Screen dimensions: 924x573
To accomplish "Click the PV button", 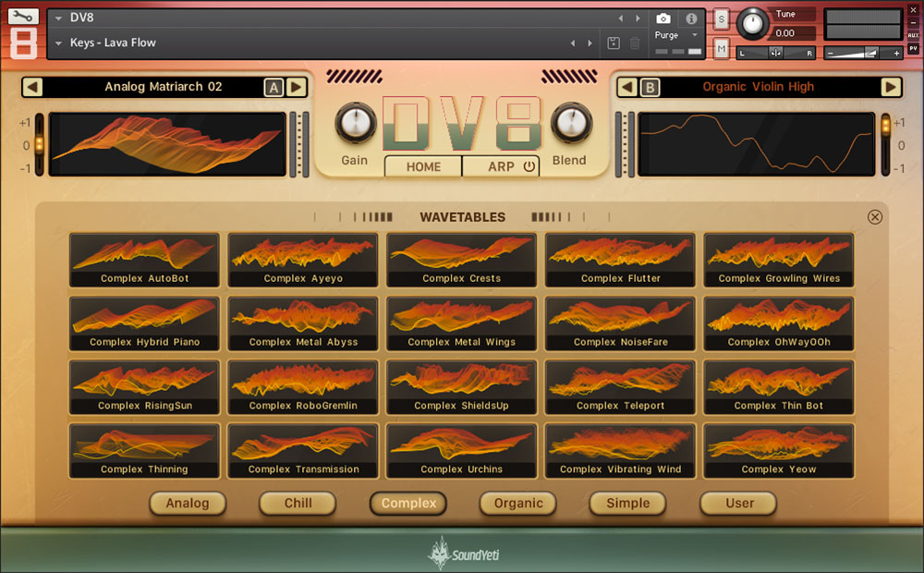I will pos(914,48).
